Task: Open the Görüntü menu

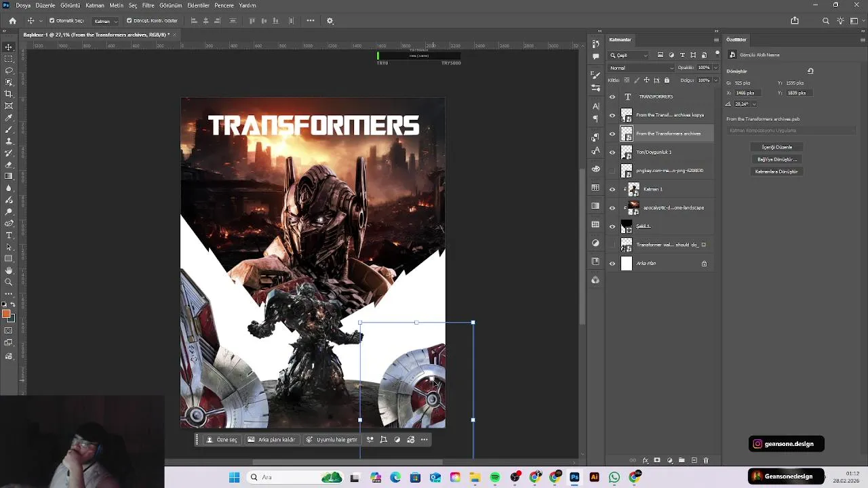Action: point(71,5)
